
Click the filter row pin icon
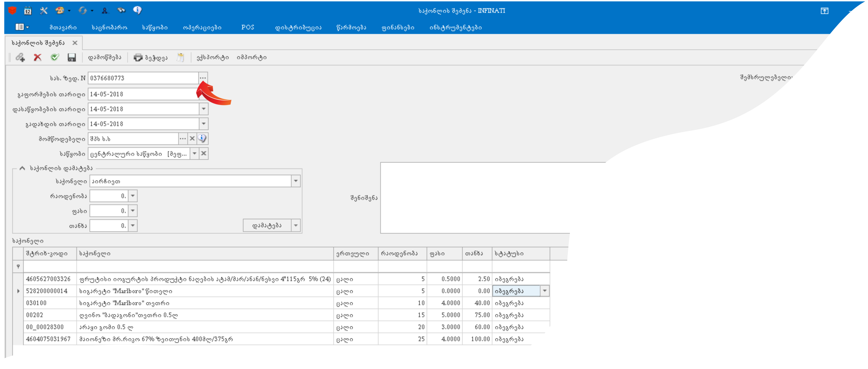click(x=18, y=267)
